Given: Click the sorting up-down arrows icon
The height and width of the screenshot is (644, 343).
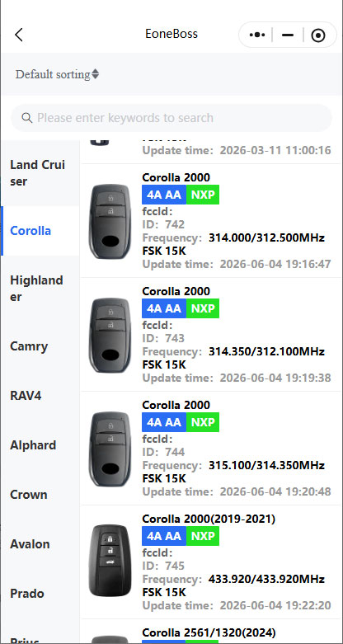Looking at the screenshot, I should click(x=95, y=74).
